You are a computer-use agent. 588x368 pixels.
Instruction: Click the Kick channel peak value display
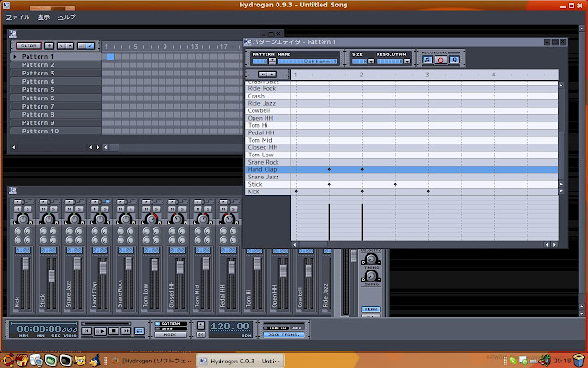(x=23, y=250)
